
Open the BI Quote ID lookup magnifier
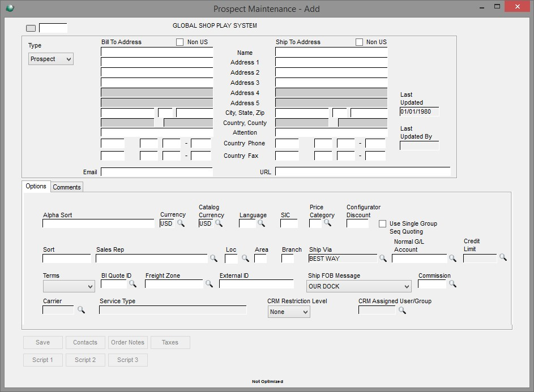(x=133, y=284)
